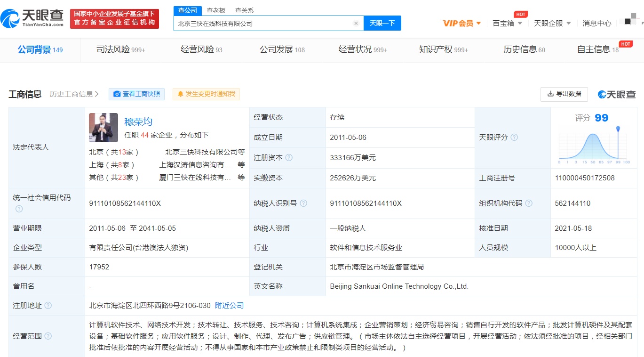Viewport: 644px width, 357px height.
Task: Click the TianYanCha logo in the header
Action: pyautogui.click(x=32, y=18)
